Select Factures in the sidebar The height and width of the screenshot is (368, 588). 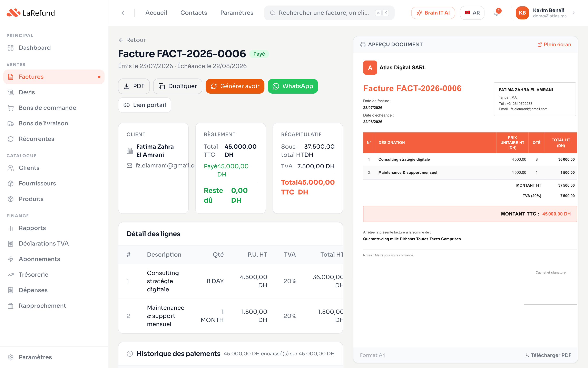(x=54, y=77)
